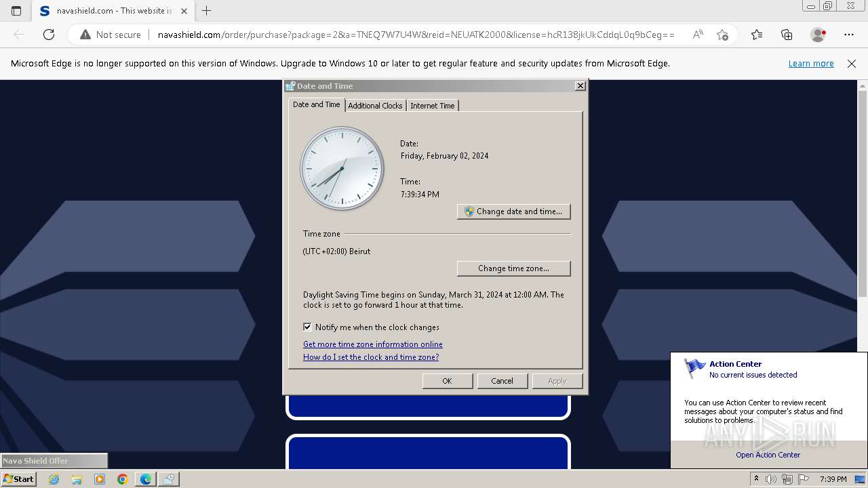This screenshot has height=488, width=868.
Task: Click the browser back arrow
Action: point(19,35)
